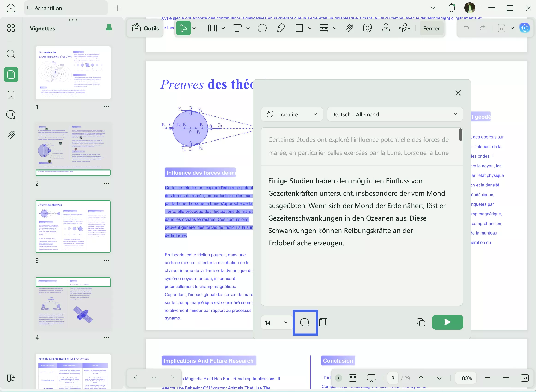Click the Fermer button

point(432,28)
